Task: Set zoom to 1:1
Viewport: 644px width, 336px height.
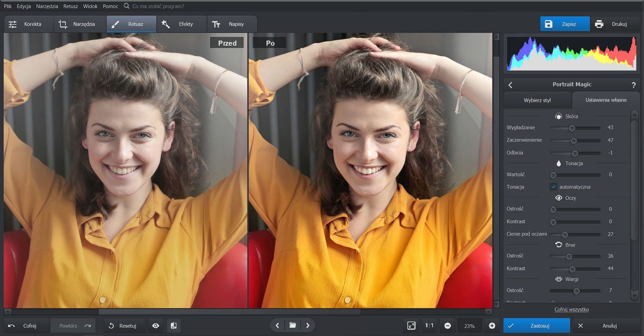Action: (x=429, y=326)
